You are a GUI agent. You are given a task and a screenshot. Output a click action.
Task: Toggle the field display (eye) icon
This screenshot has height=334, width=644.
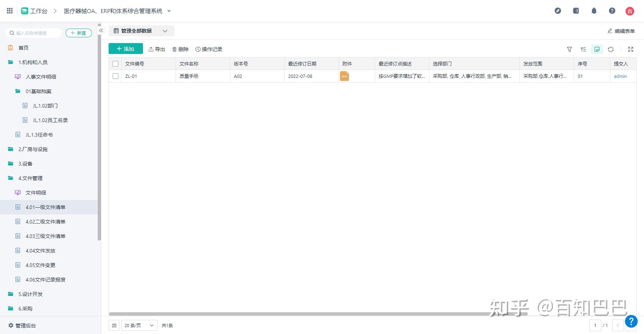click(x=597, y=49)
